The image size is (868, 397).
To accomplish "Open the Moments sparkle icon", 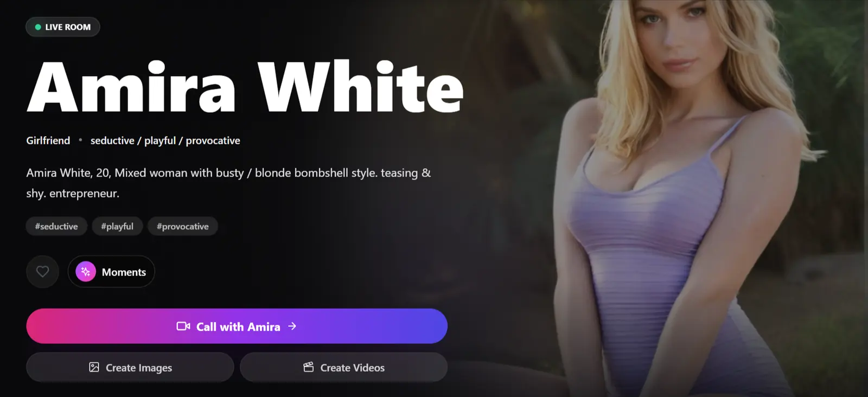I will (86, 272).
